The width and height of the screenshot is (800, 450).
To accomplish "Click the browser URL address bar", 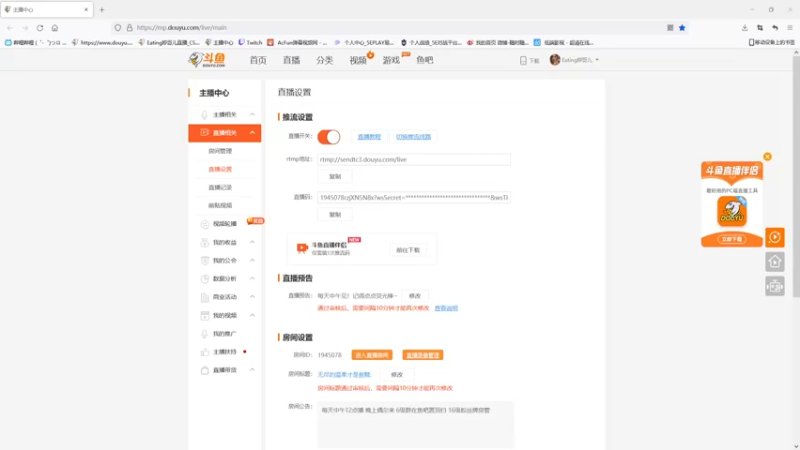I will tap(398, 28).
